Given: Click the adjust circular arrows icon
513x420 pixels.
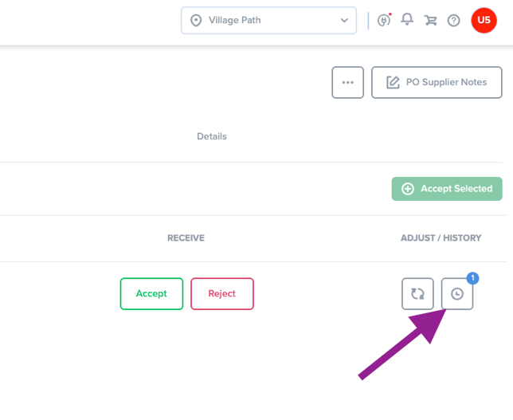Looking at the screenshot, I should (x=417, y=293).
